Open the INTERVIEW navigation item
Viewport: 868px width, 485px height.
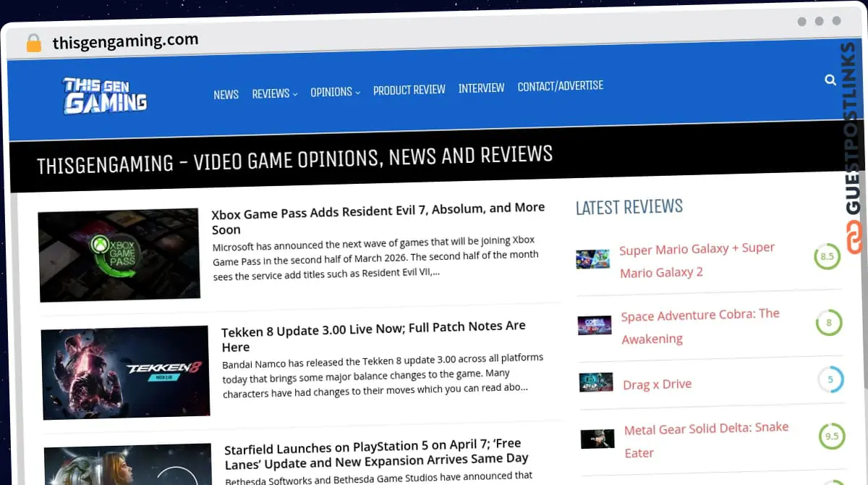pyautogui.click(x=482, y=88)
